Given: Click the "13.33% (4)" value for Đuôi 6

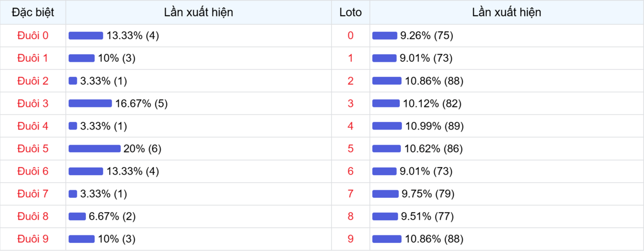Looking at the screenshot, I should pos(133,171).
